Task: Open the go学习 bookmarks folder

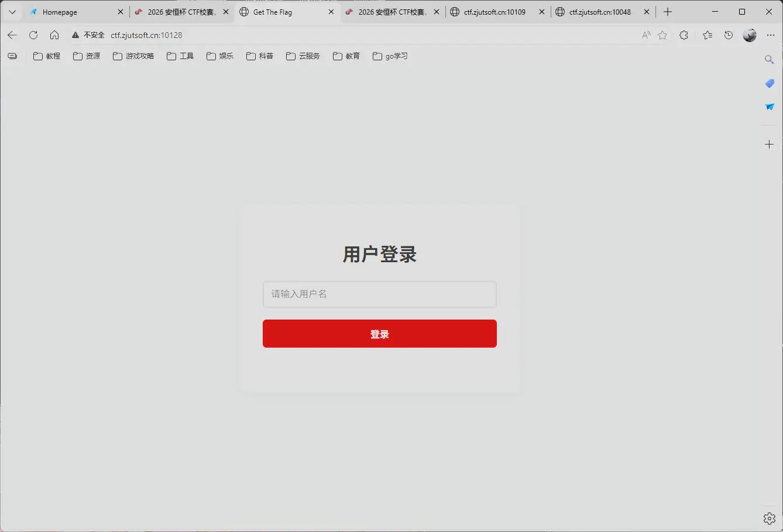Action: coord(390,56)
